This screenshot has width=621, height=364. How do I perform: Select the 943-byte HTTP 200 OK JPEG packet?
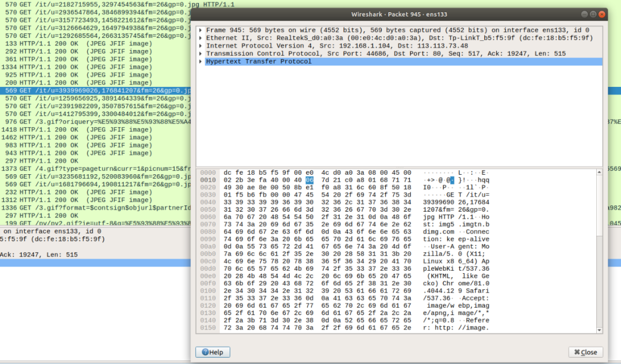point(95,153)
